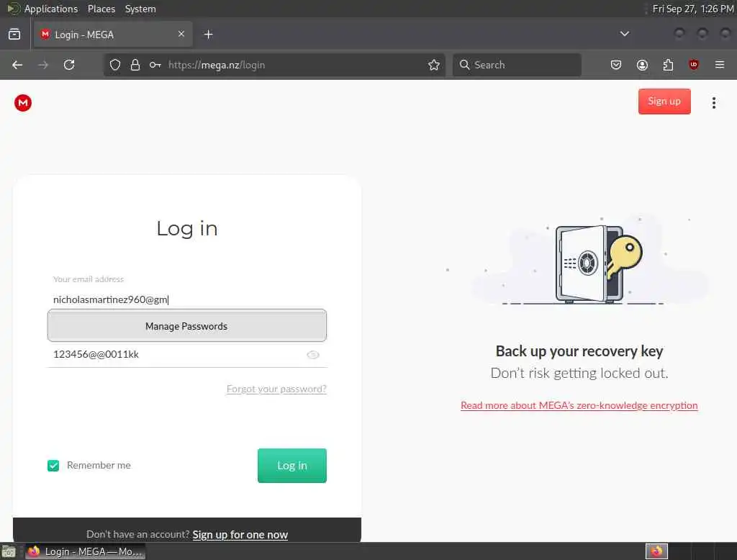Click the browser forward arrow
This screenshot has height=560, width=737.
coord(43,65)
